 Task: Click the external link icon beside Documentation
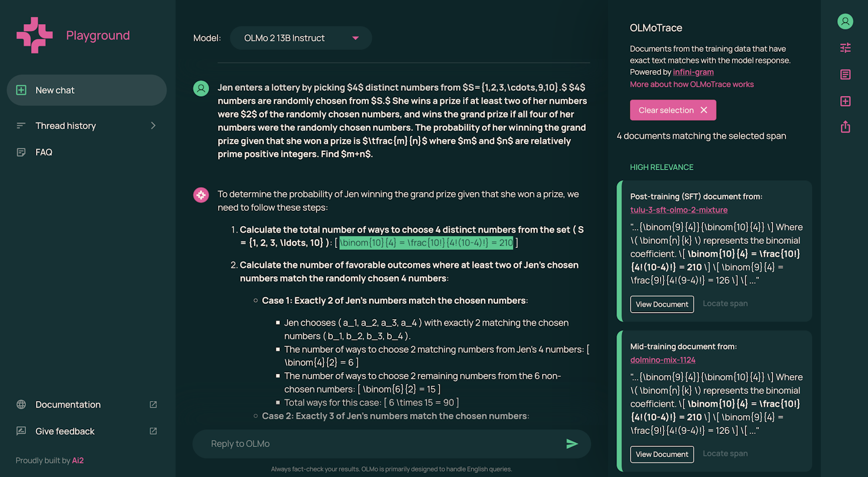(153, 405)
